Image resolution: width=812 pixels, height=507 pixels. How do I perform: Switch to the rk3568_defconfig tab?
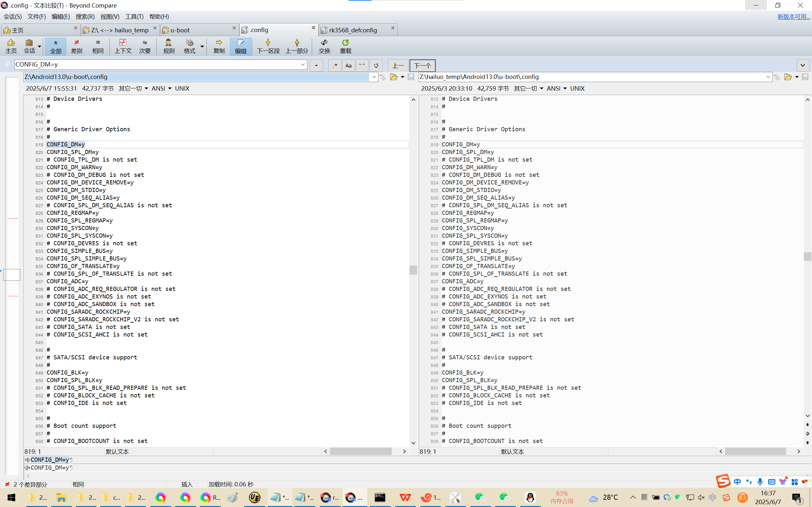tap(353, 30)
